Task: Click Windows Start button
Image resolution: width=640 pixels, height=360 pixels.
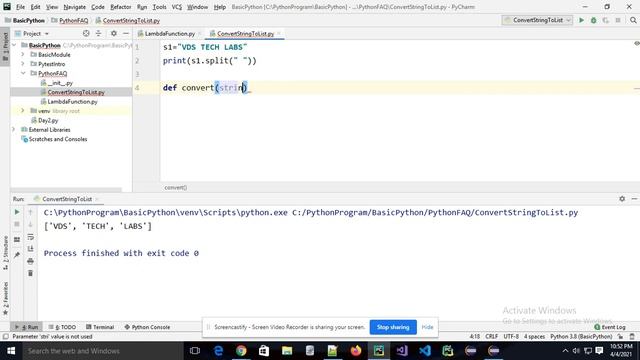Action: (11, 351)
